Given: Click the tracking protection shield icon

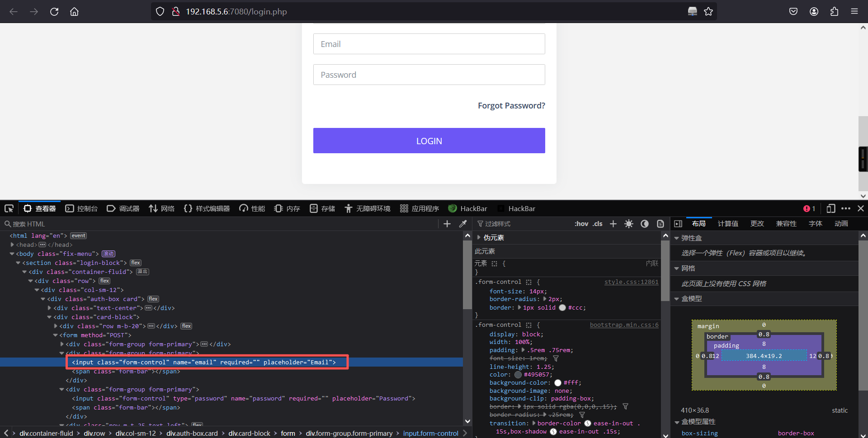Looking at the screenshot, I should [x=160, y=11].
